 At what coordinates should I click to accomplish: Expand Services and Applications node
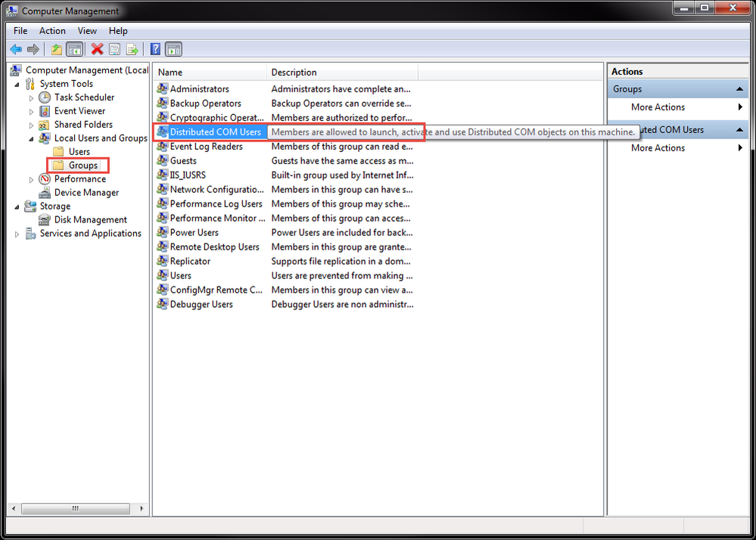[17, 233]
